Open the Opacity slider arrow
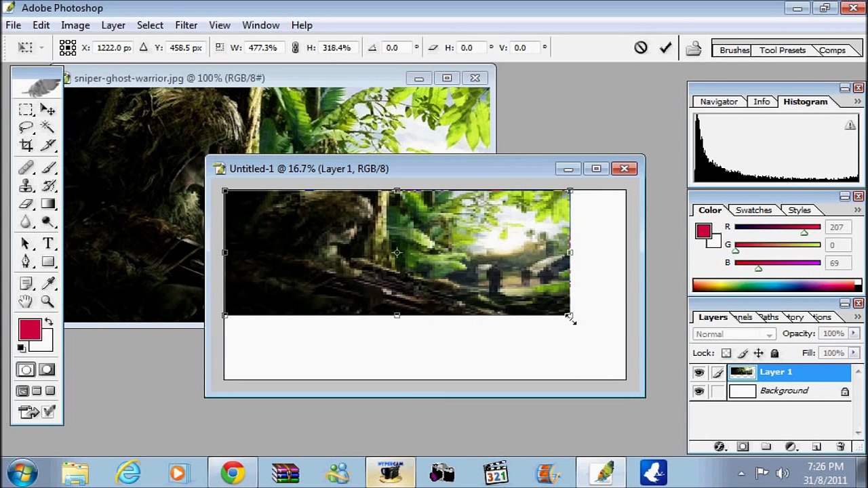The image size is (868, 488). click(852, 333)
